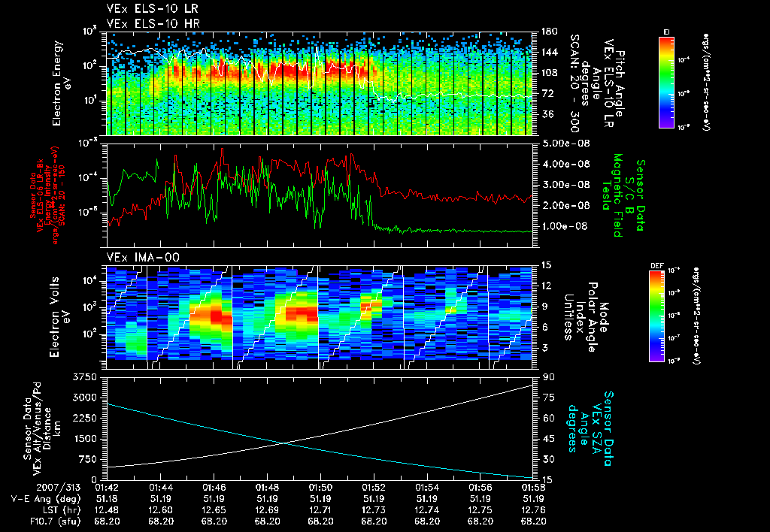Click the LST value 12.48
Image resolution: width=770 pixels, height=532 pixels.
click(x=107, y=510)
